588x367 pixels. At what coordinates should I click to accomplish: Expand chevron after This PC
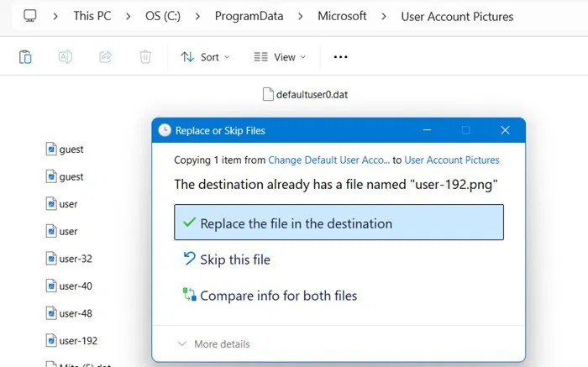(129, 17)
